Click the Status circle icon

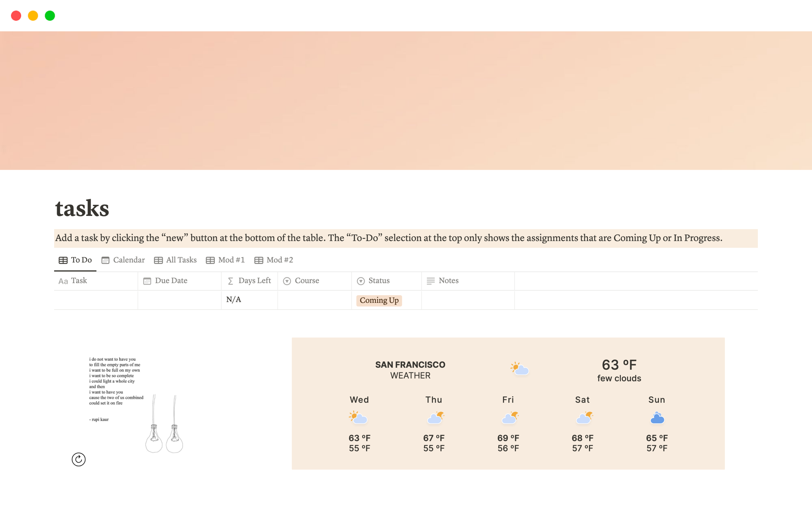361,280
